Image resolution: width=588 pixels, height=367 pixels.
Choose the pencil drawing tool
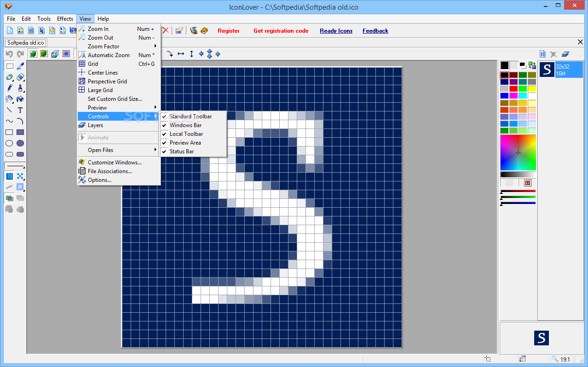(9, 88)
